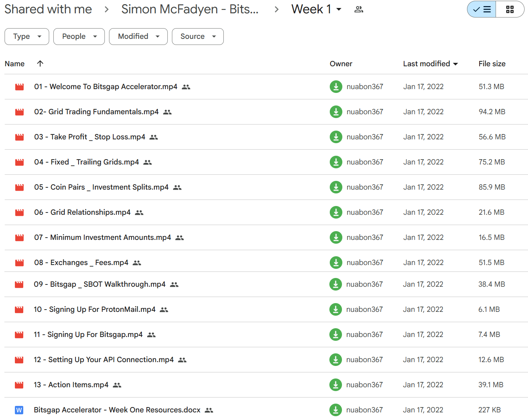Viewport: 528px width, 420px height.
Task: Click shared icon beside 06 - Grid Relationships.mp4
Action: (139, 212)
